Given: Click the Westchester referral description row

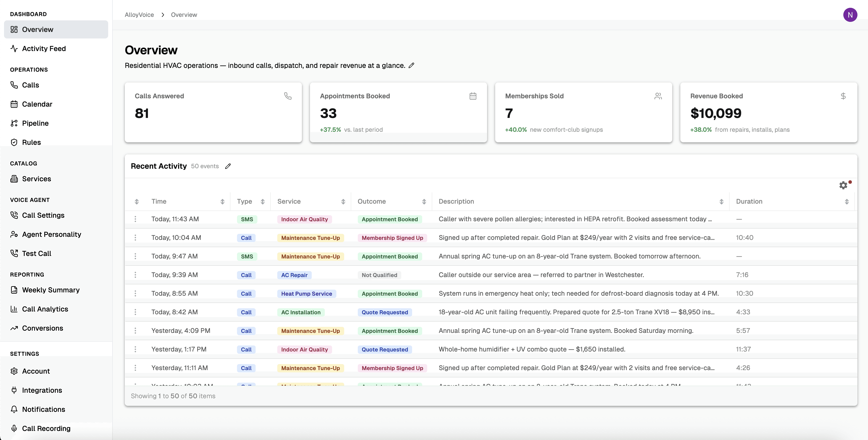Looking at the screenshot, I should tap(541, 275).
